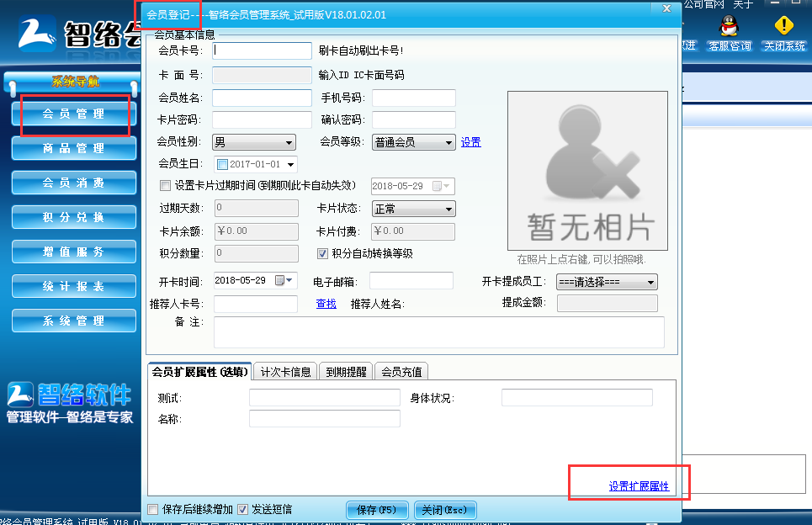Open 会员管理 in the navigation sidebar
812x525 pixels.
point(74,115)
